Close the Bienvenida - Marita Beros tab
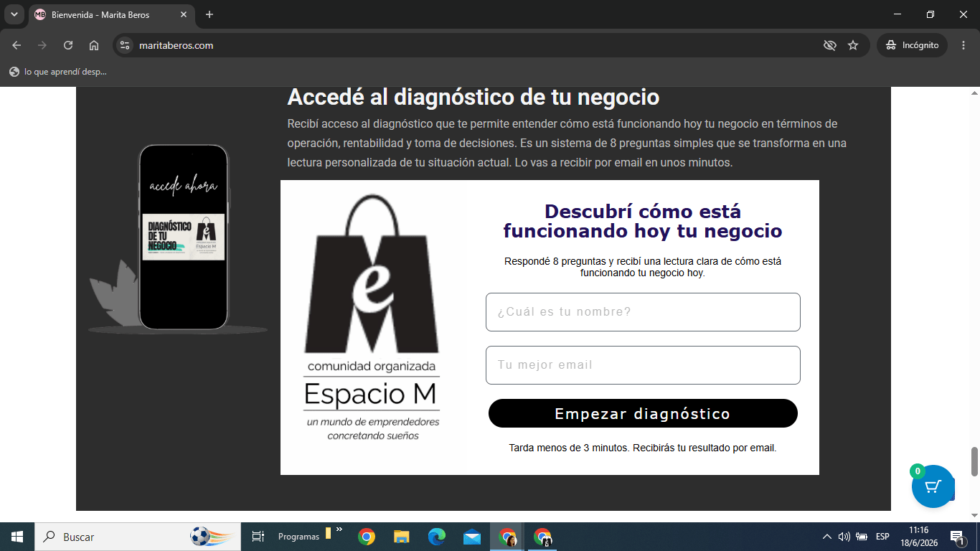This screenshot has height=551, width=980. point(184,14)
